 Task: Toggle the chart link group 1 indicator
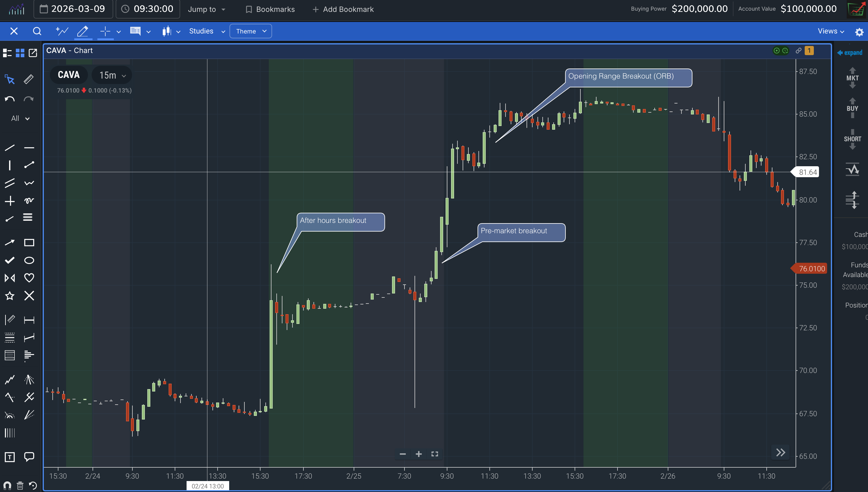pos(809,50)
